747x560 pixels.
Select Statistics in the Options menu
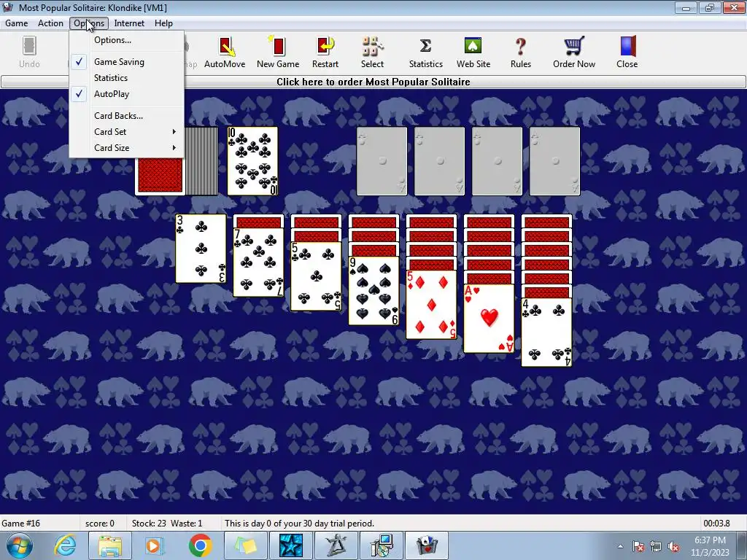click(127, 78)
